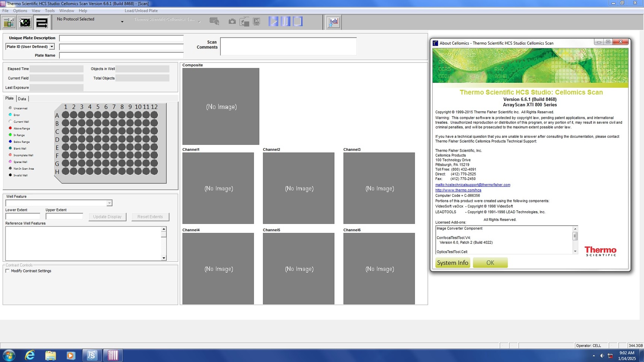The width and height of the screenshot is (644, 362).
Task: Open the Tools menu
Action: [x=50, y=11]
